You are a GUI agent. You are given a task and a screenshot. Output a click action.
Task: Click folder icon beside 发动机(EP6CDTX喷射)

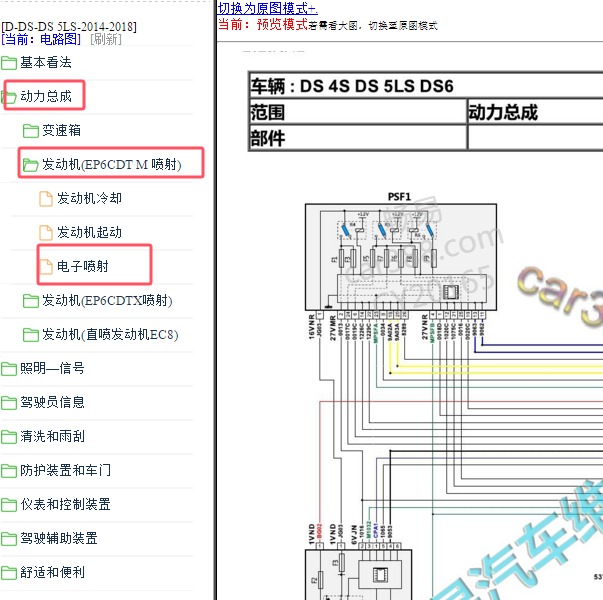[30, 301]
